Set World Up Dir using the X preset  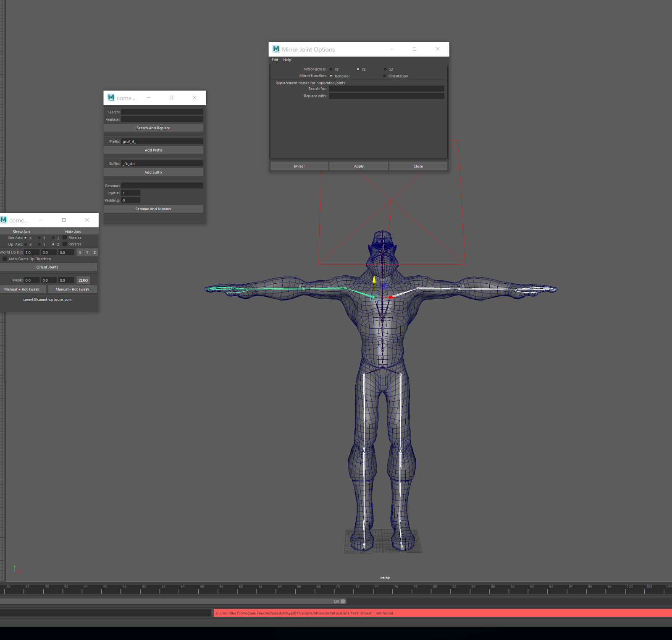[x=80, y=252]
